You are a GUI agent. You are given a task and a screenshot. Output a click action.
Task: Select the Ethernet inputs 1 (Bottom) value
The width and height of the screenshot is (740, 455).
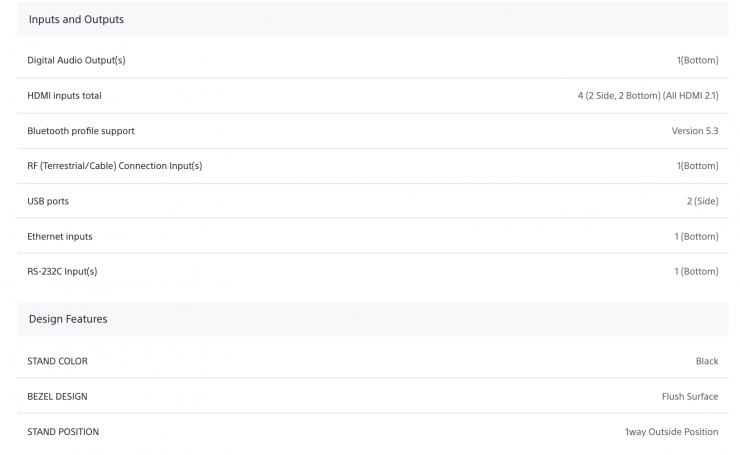coord(696,236)
